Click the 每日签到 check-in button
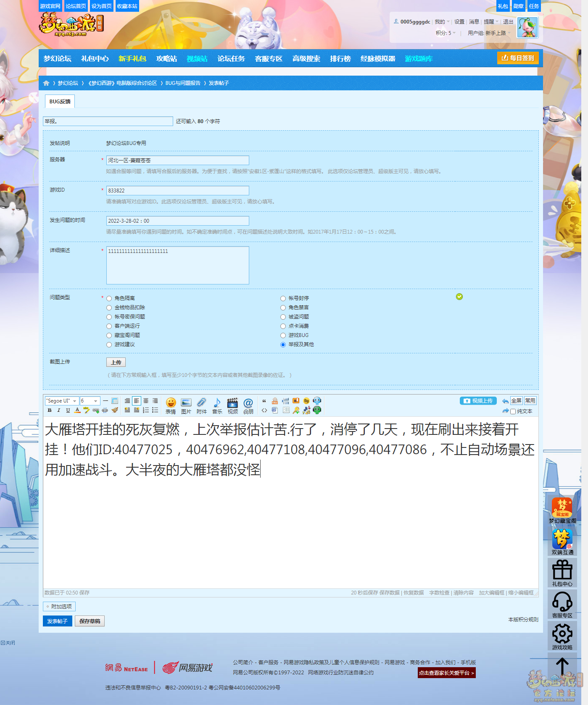 coord(518,58)
